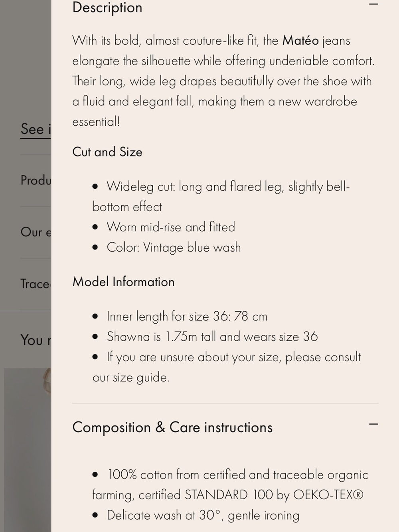The height and width of the screenshot is (532, 399).
Task: Open the partially hidden "Trace" row
Action: tap(36, 284)
